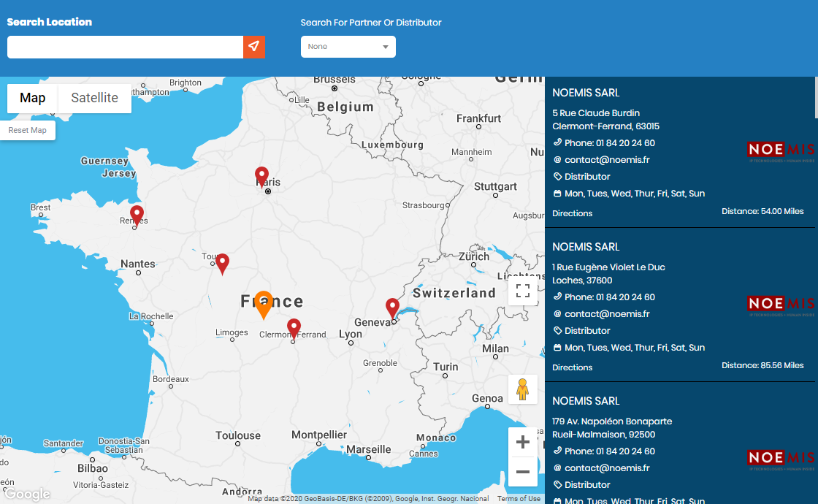818x504 pixels.
Task: Click the red map pin near Tours
Action: (x=222, y=264)
